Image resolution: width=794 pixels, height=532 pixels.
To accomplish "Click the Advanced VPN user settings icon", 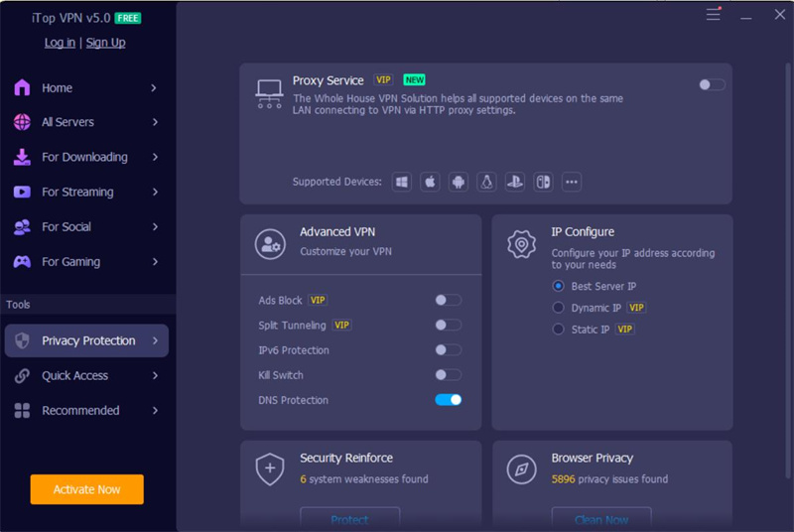I will (270, 244).
